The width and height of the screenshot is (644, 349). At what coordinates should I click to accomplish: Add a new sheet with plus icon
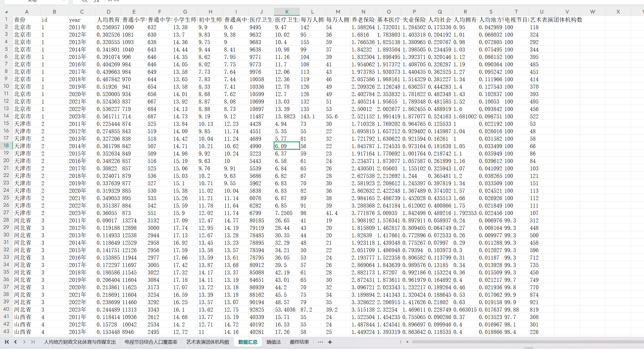pos(330,342)
